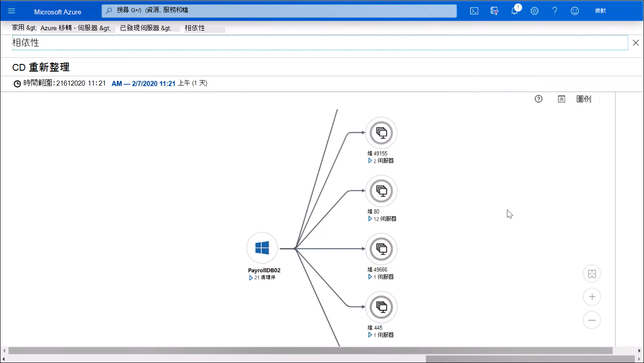Select the 相依性 breadcrumb
The height and width of the screenshot is (363, 644).
coord(195,28)
